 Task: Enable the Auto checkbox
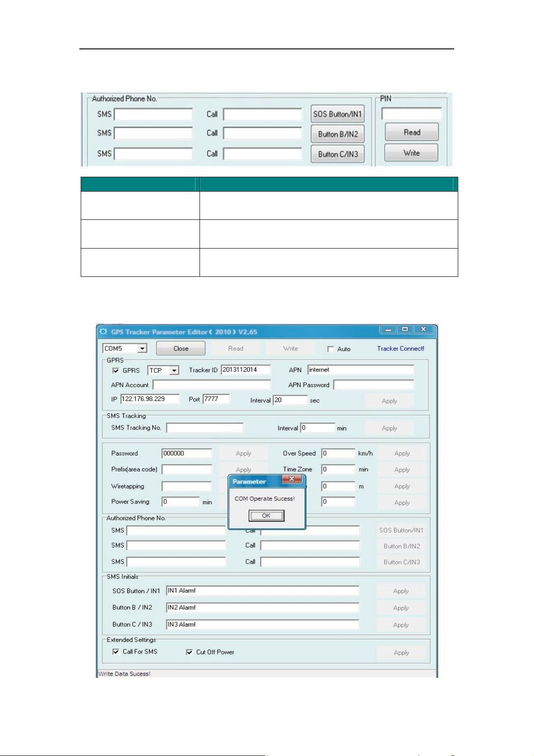tap(331, 349)
